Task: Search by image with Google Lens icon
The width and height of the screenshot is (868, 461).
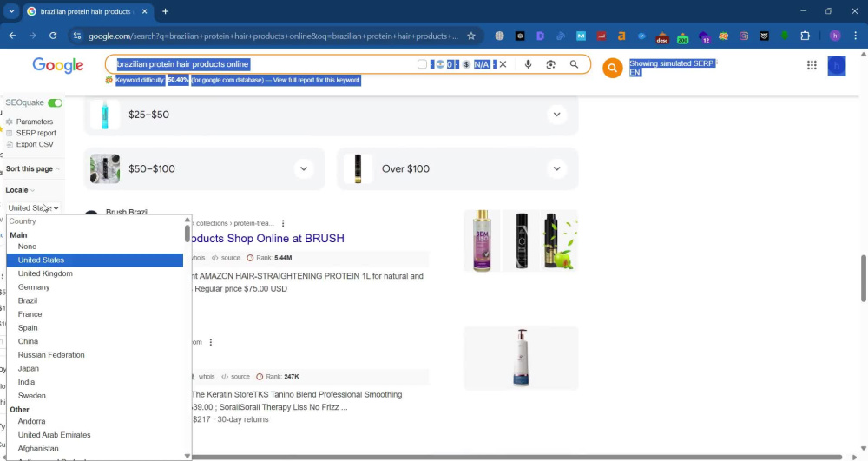Action: tap(551, 64)
